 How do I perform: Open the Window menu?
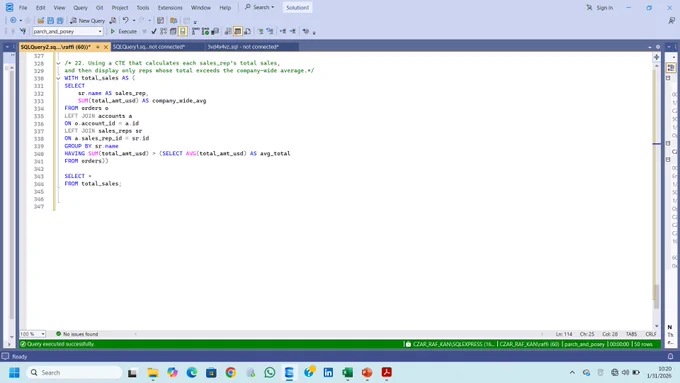200,8
